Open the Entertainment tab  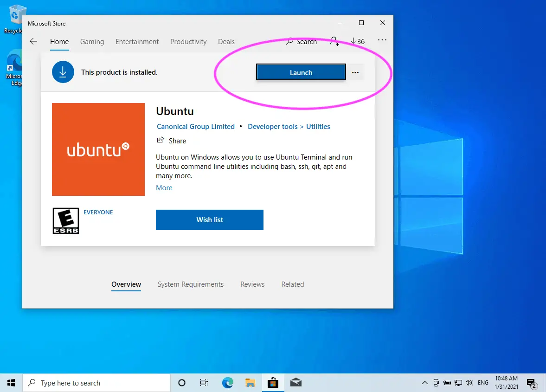[x=137, y=42]
